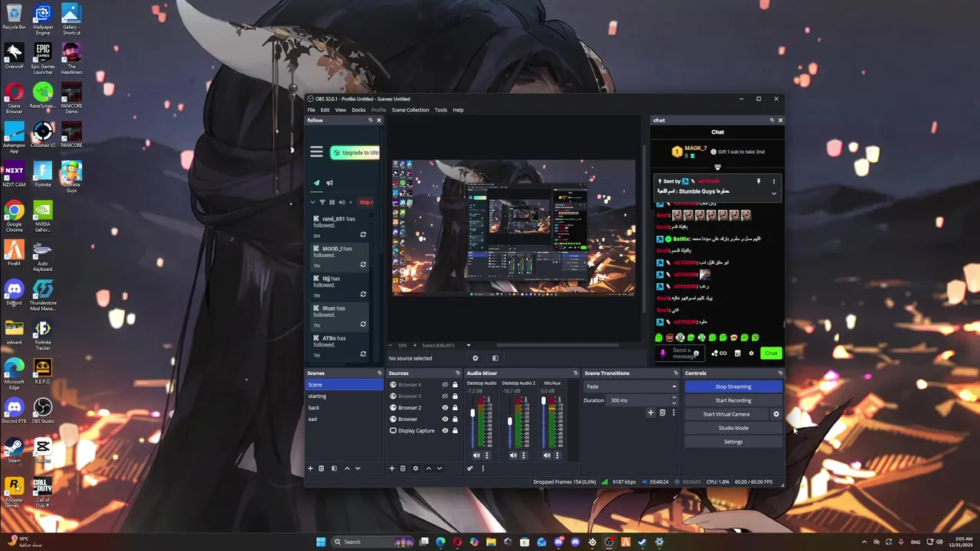Click megaphone icon in follow dock
The image size is (980, 551).
coord(330,183)
